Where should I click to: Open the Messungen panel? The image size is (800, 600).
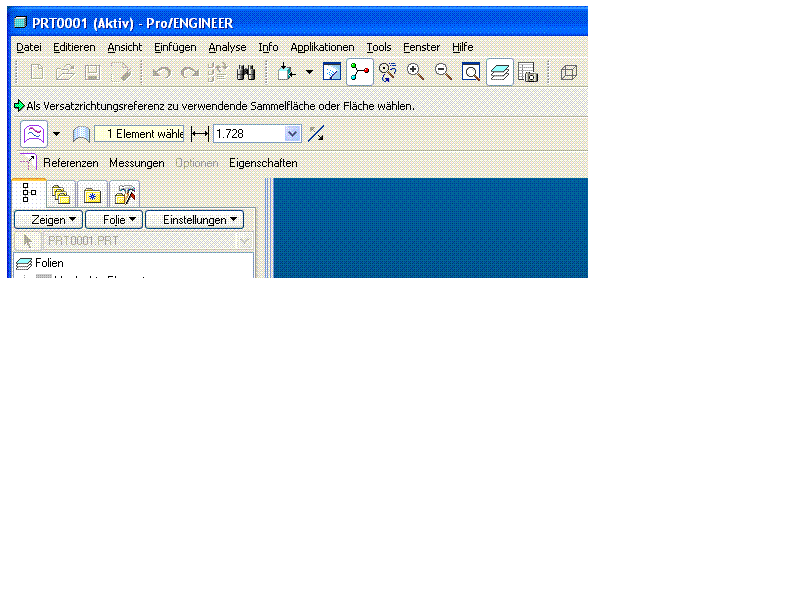tap(137, 163)
